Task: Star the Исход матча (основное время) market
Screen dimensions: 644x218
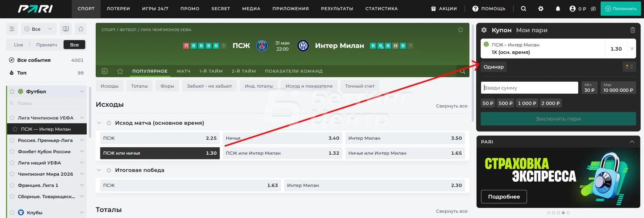Action: point(109,123)
